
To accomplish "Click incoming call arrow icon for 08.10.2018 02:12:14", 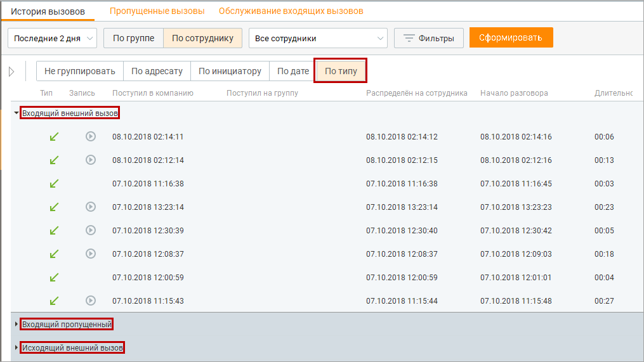I will [54, 160].
